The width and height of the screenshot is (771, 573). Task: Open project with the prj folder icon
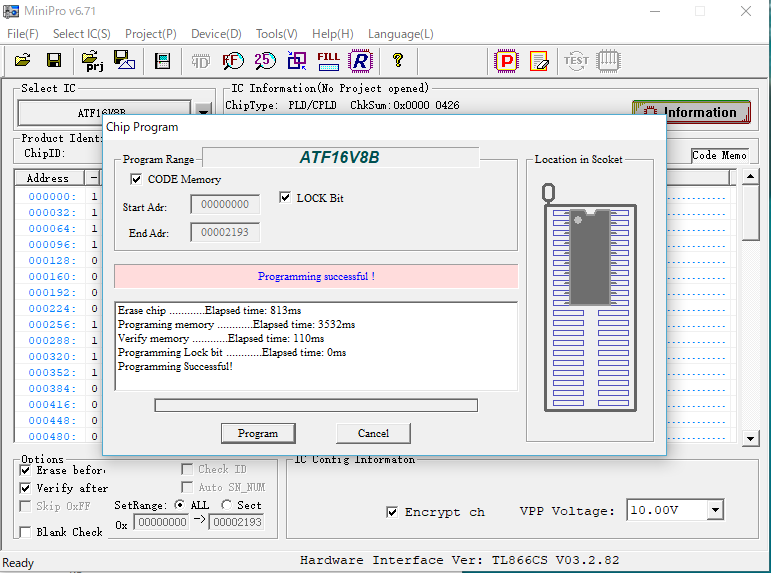[92, 60]
